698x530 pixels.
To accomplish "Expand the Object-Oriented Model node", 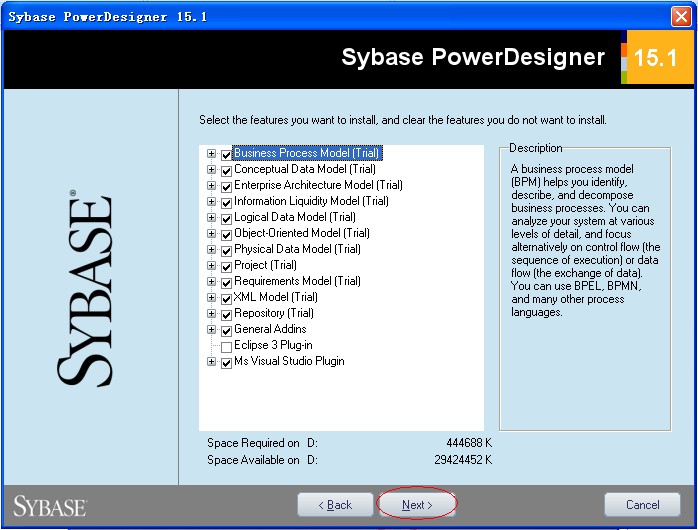I will pos(211,234).
